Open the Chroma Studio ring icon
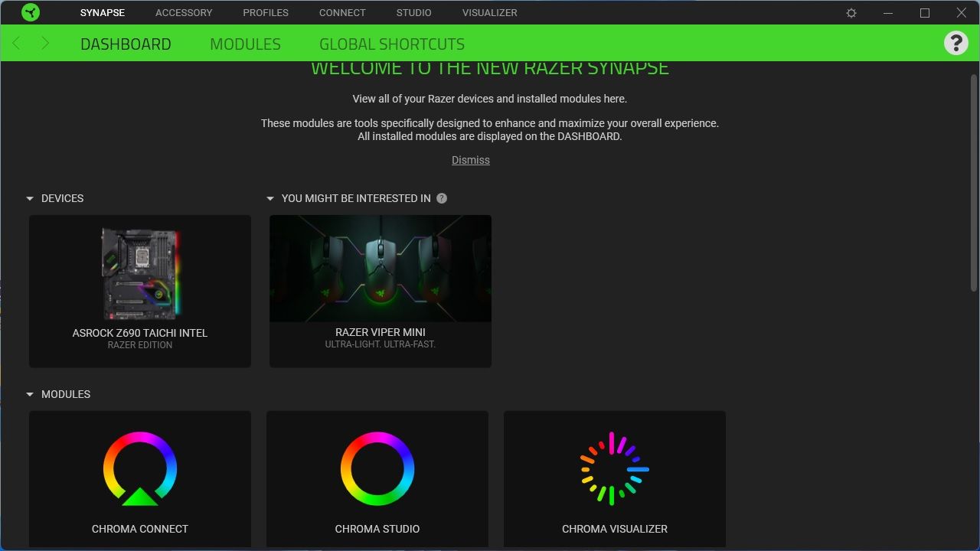This screenshot has height=551, width=980. (x=377, y=468)
